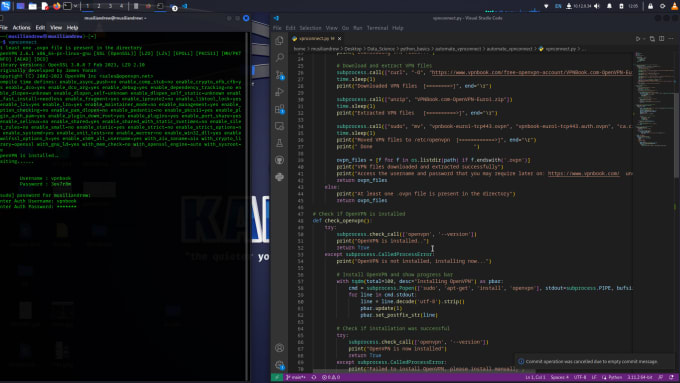Open terminal window Help menu
680x383 pixels.
click(x=72, y=27)
